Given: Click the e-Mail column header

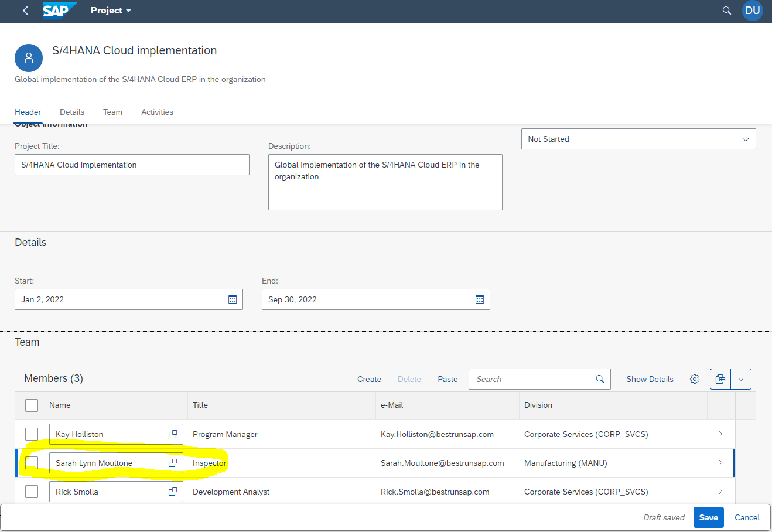Looking at the screenshot, I should pyautogui.click(x=392, y=405).
